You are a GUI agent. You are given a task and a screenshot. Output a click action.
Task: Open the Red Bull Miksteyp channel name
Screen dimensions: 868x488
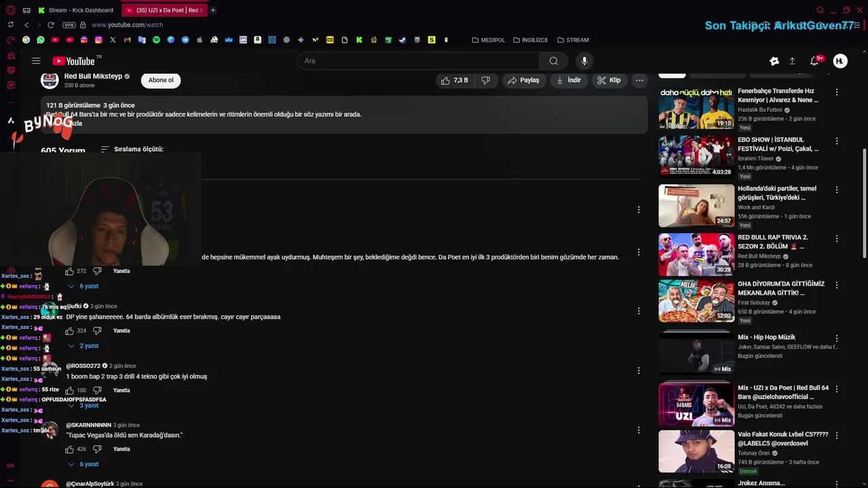coord(93,77)
